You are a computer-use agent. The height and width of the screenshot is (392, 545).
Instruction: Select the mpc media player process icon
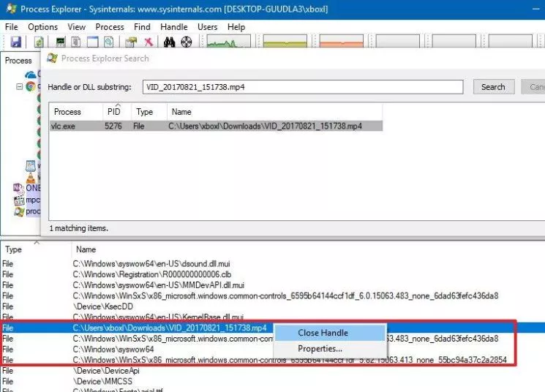pos(19,200)
